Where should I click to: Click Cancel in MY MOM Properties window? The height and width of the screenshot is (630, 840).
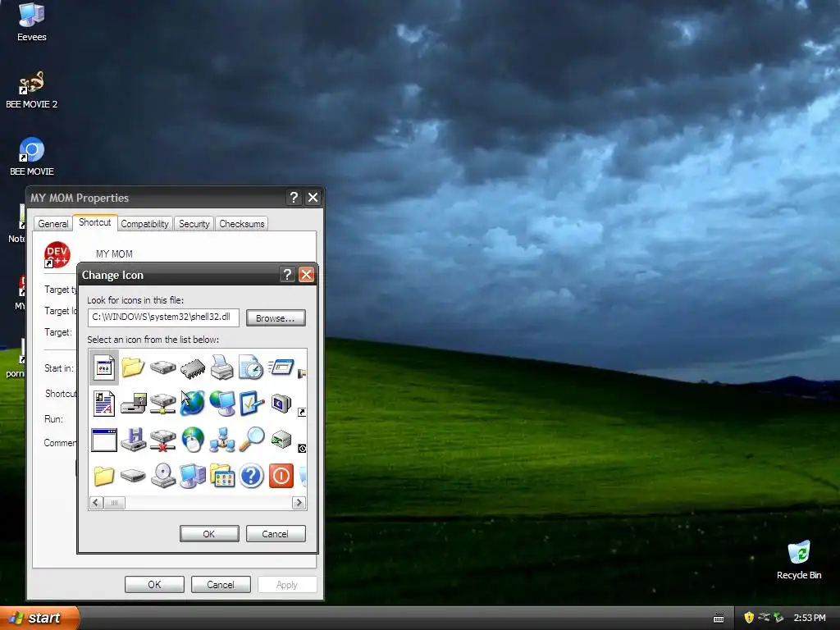click(221, 584)
